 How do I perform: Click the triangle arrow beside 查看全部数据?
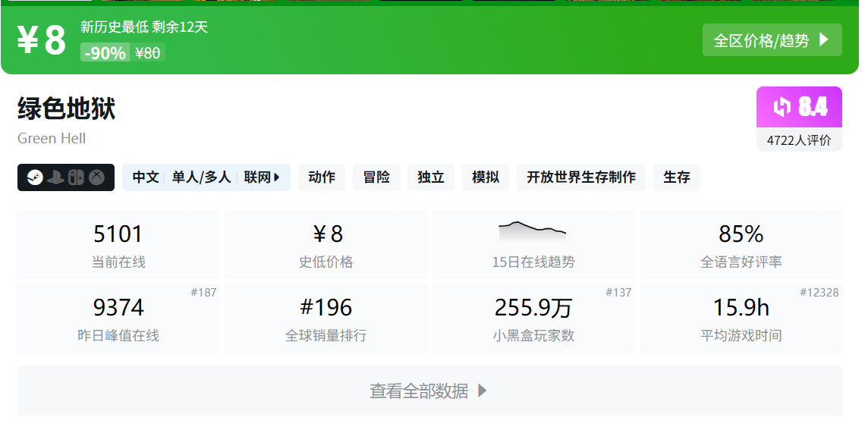pos(482,391)
